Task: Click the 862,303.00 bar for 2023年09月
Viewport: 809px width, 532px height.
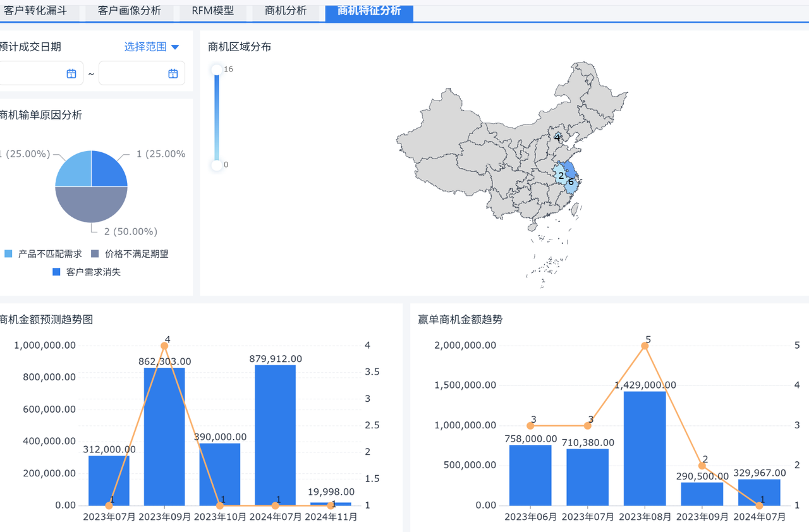Action: coord(164,437)
